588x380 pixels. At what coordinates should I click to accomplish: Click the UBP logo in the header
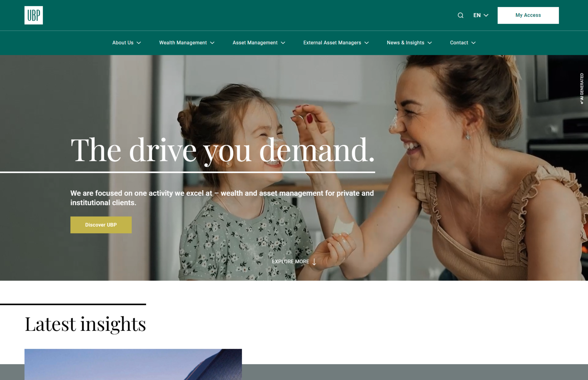pyautogui.click(x=34, y=15)
